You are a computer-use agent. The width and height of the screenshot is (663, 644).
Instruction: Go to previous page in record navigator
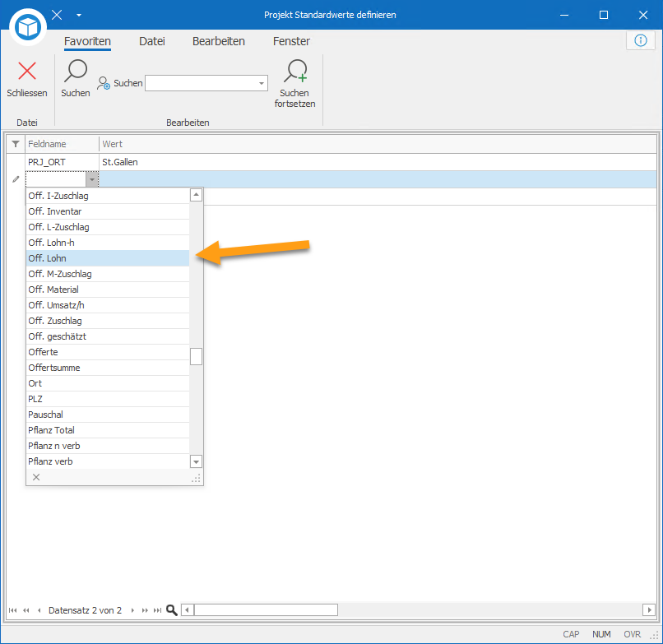coord(26,610)
